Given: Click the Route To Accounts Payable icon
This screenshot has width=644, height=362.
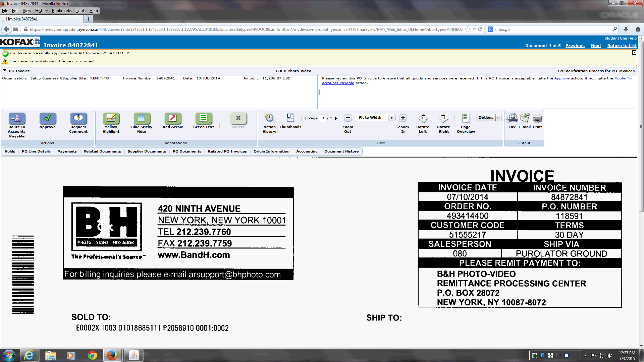Looking at the screenshot, I should click(x=17, y=118).
